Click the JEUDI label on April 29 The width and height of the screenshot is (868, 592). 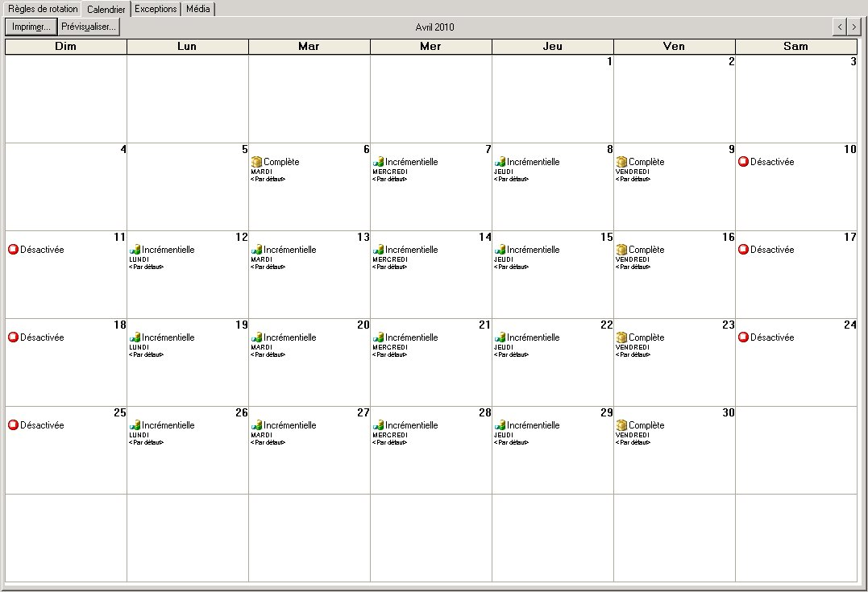(x=504, y=435)
